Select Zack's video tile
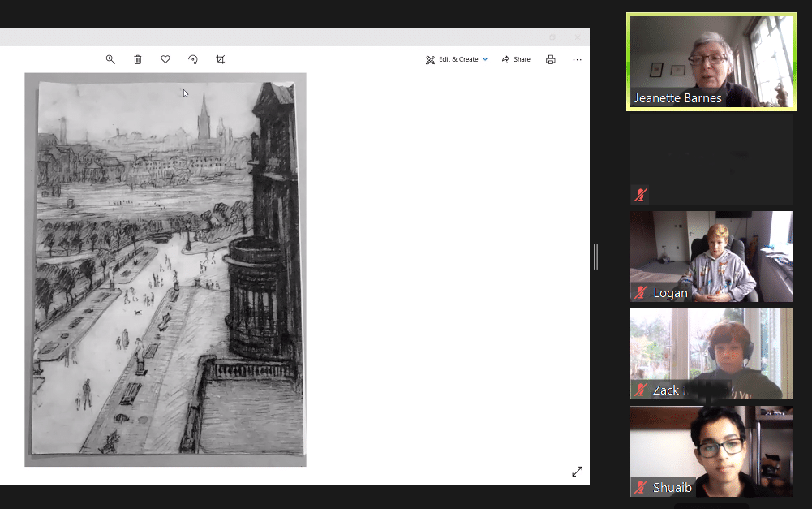The height and width of the screenshot is (509, 812). (711, 354)
